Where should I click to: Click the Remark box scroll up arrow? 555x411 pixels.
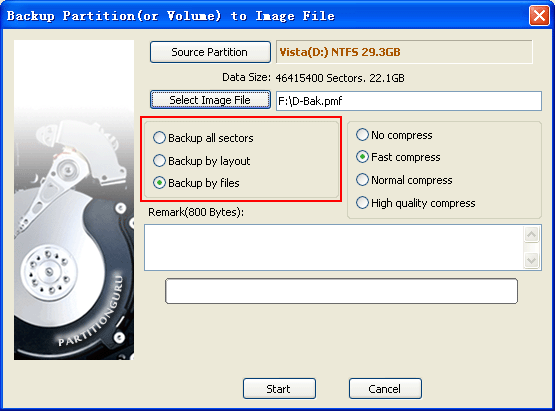(x=532, y=234)
